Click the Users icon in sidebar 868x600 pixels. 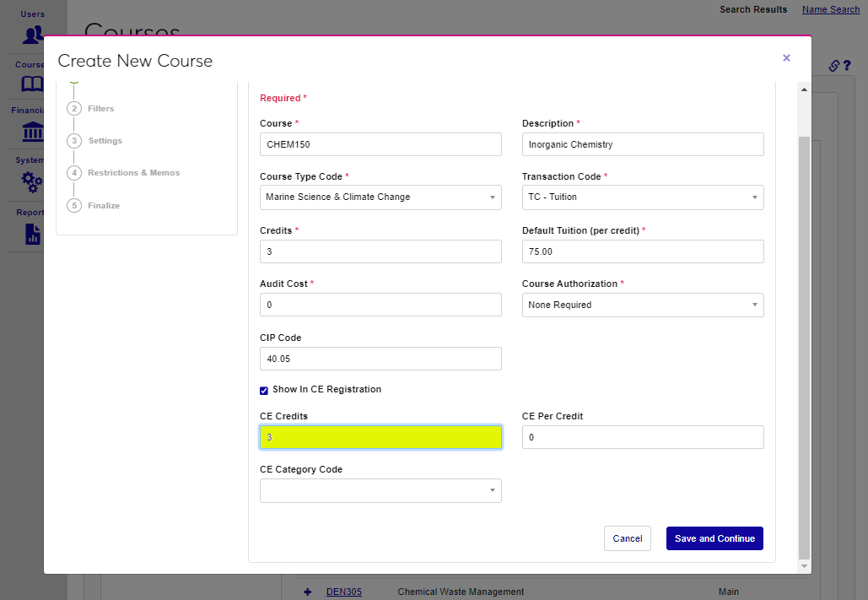pyautogui.click(x=33, y=35)
